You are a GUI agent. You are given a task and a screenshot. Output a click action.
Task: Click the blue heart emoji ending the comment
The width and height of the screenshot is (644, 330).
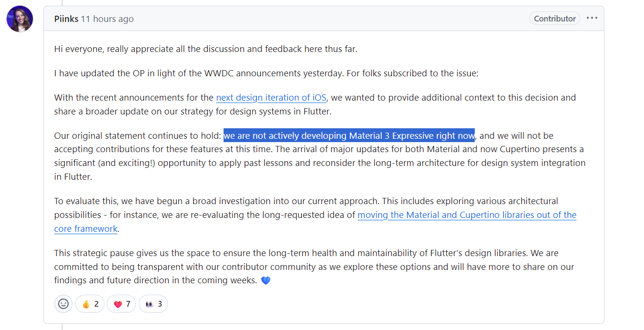pos(266,280)
